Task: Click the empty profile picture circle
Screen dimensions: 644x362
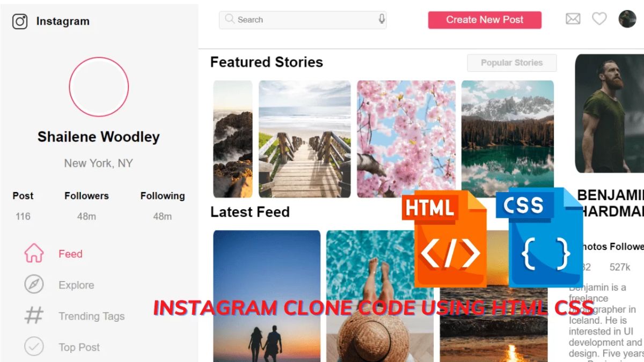Action: point(99,87)
